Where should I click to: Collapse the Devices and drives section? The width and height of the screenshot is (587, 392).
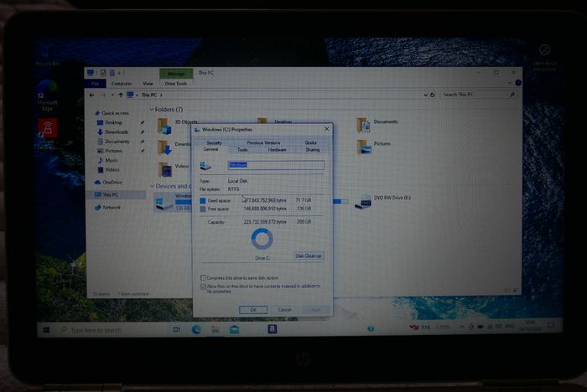point(153,186)
